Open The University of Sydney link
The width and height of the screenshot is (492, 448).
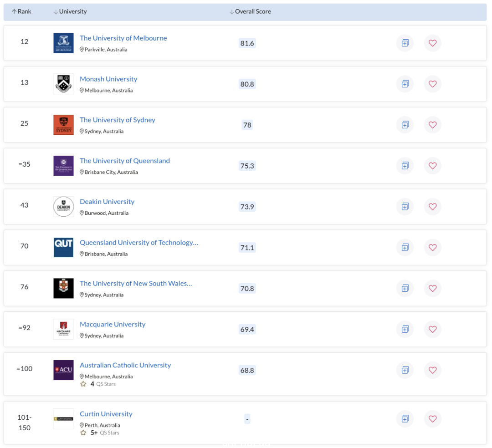[x=118, y=120]
